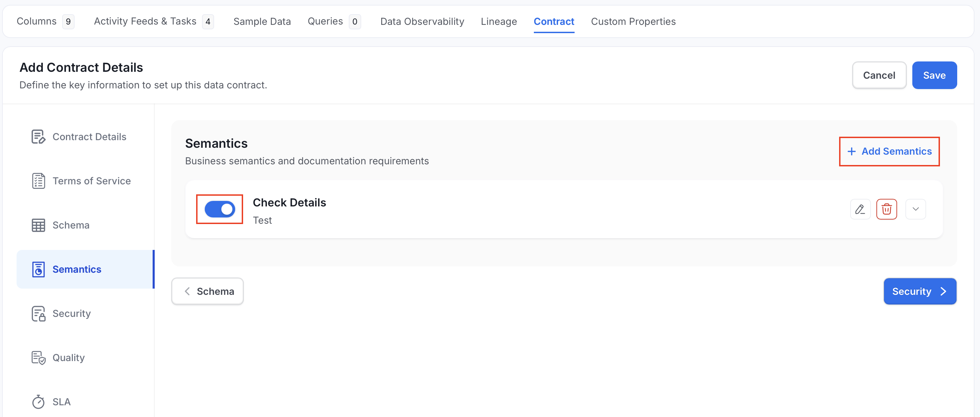Click Add Semantics button

tap(889, 151)
